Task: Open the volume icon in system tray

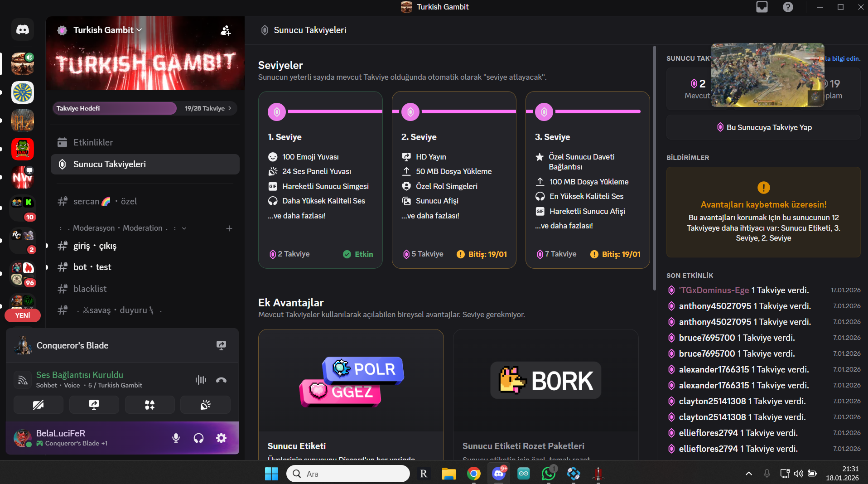Action: pos(799,474)
